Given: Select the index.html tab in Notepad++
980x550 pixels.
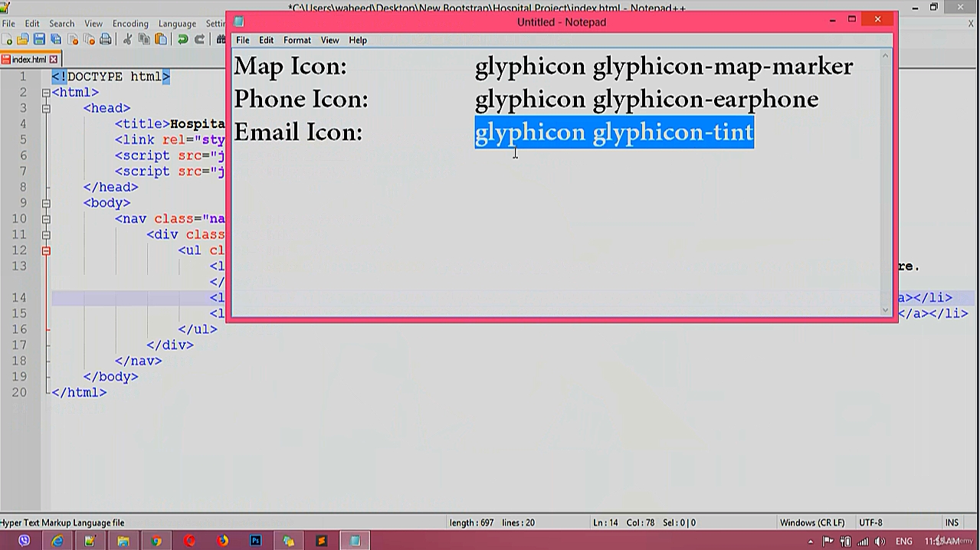Looking at the screenshot, I should [x=29, y=59].
